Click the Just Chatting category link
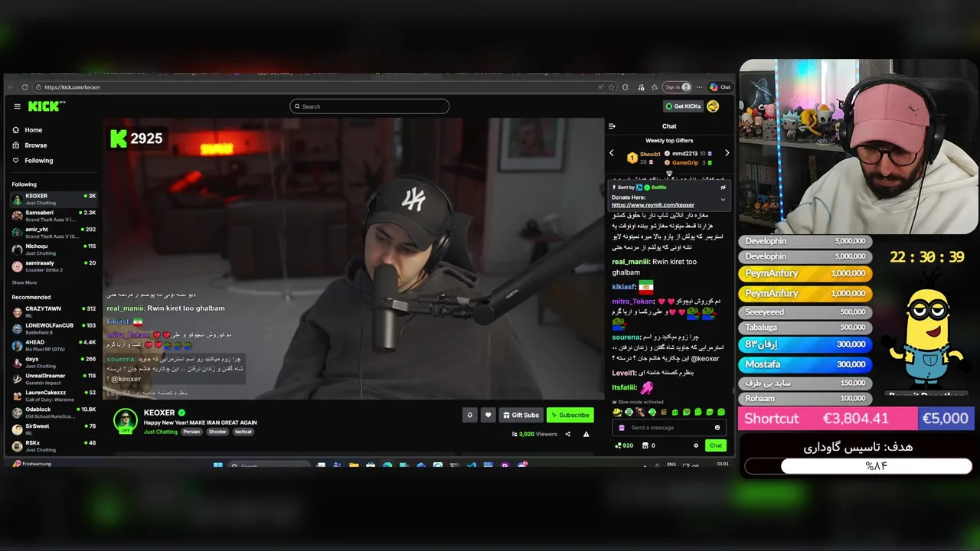The image size is (980, 551). click(161, 432)
